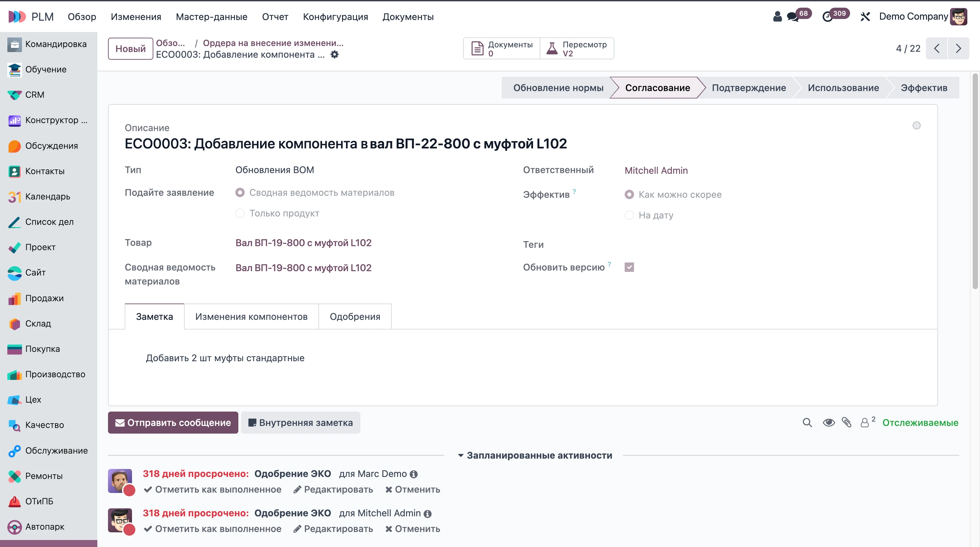The image size is (980, 547).
Task: Open Командировка app in sidebar
Action: (48, 44)
